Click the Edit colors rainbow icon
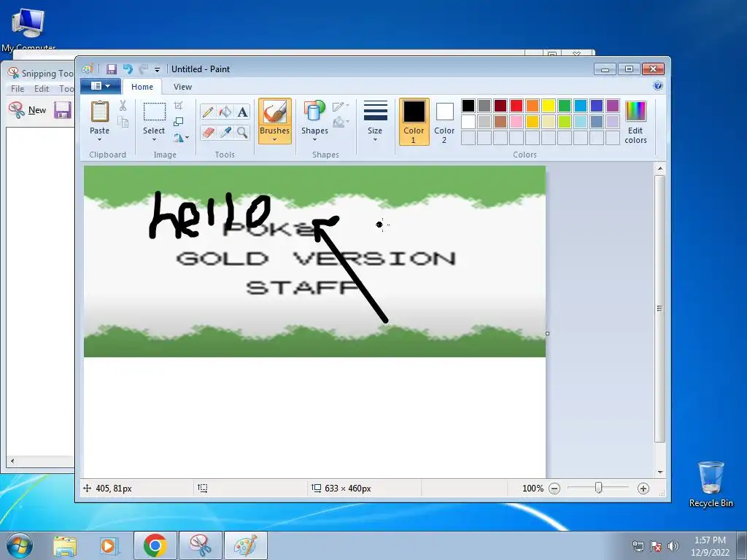This screenshot has height=560, width=747. tap(635, 112)
